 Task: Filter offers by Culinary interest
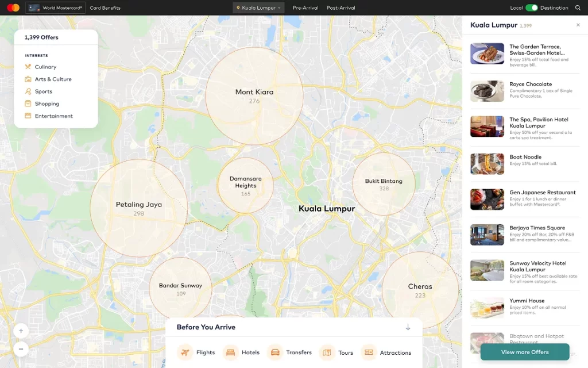pyautogui.click(x=45, y=67)
